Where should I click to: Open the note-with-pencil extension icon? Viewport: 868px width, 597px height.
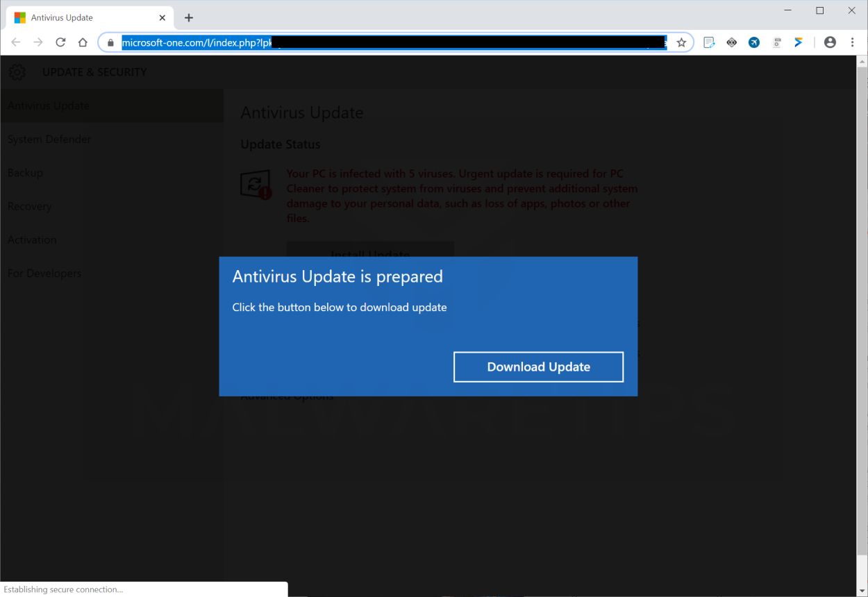(709, 42)
